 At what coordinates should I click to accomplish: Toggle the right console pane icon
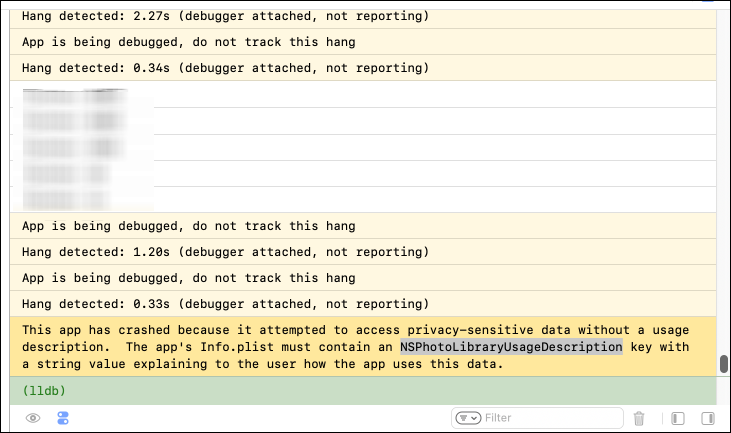(x=708, y=418)
